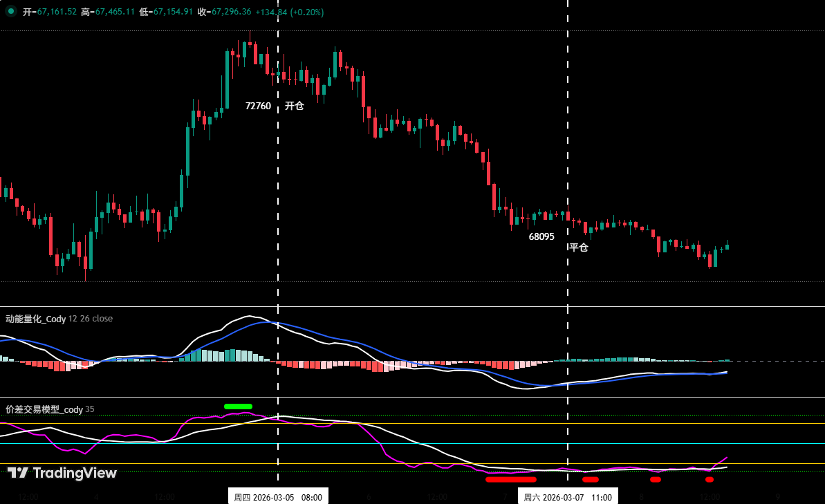Click the third red signal bar from left
Viewport: 825px width, 504px height.
(655, 479)
